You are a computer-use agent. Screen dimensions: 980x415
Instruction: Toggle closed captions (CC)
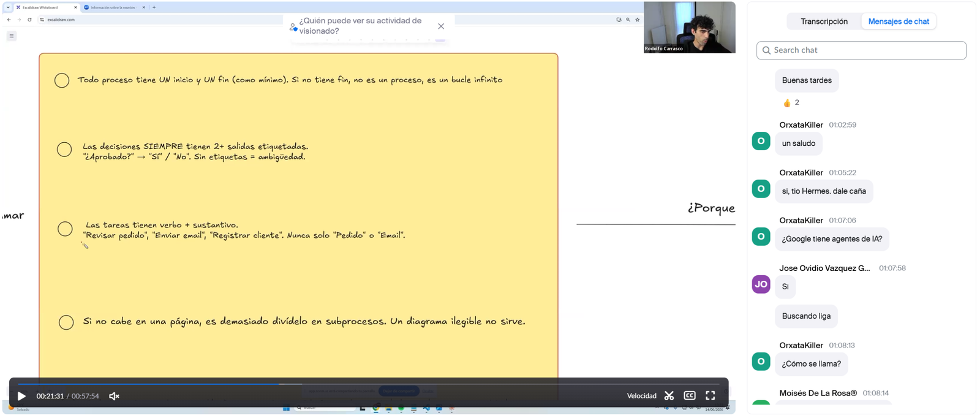coord(690,396)
